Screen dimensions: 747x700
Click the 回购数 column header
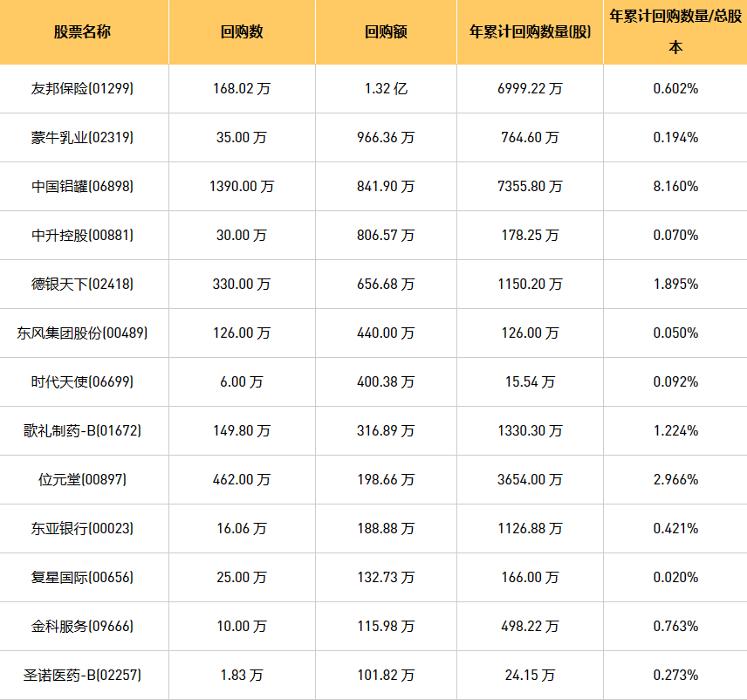pos(242,32)
